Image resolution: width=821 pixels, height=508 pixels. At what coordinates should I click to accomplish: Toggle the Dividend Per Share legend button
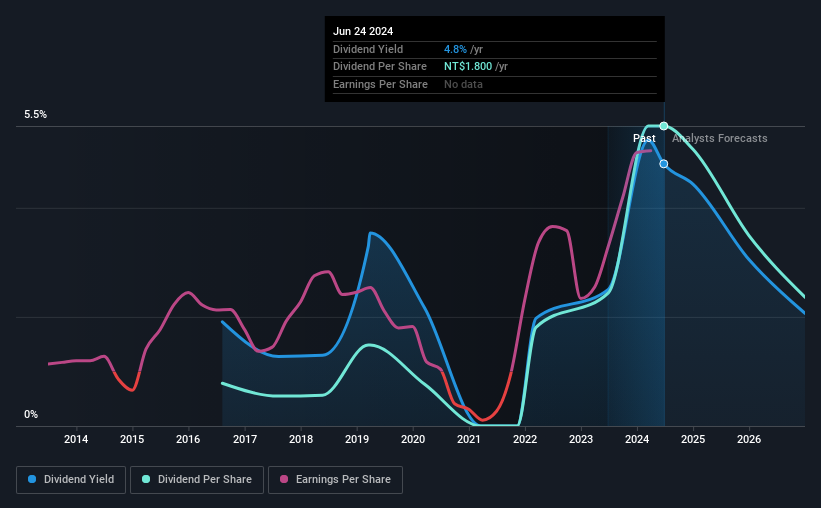click(x=197, y=480)
